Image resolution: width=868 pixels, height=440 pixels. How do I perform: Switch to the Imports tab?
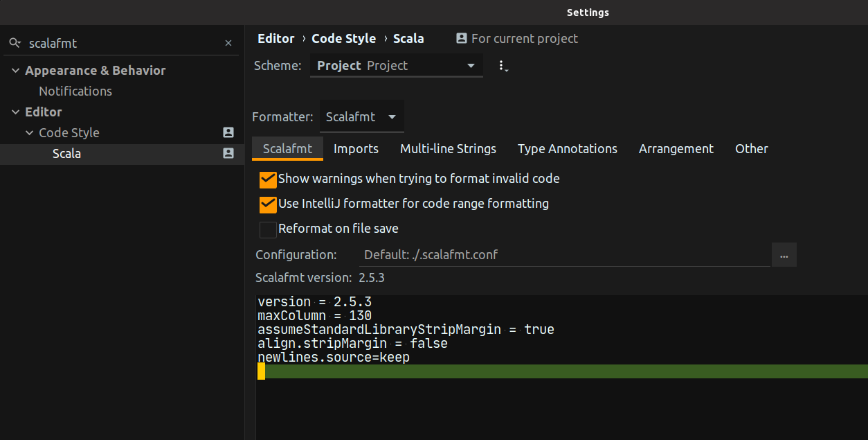356,149
